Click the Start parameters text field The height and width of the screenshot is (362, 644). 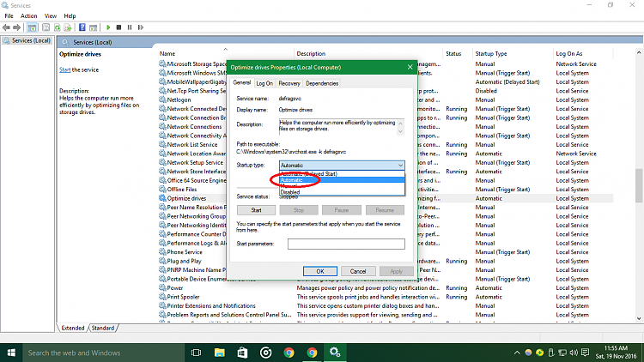[346, 244]
